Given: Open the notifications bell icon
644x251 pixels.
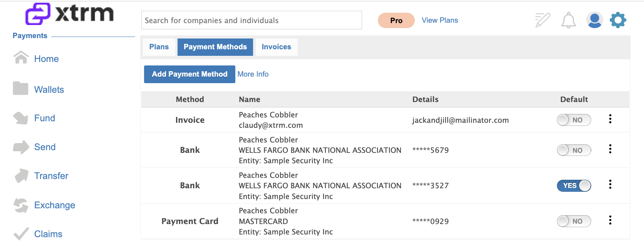Looking at the screenshot, I should (569, 20).
